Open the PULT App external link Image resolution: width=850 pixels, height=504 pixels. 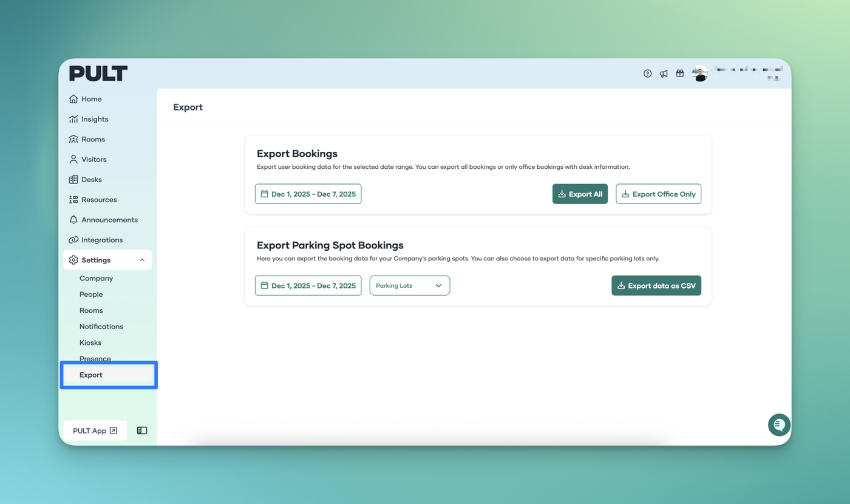click(95, 431)
